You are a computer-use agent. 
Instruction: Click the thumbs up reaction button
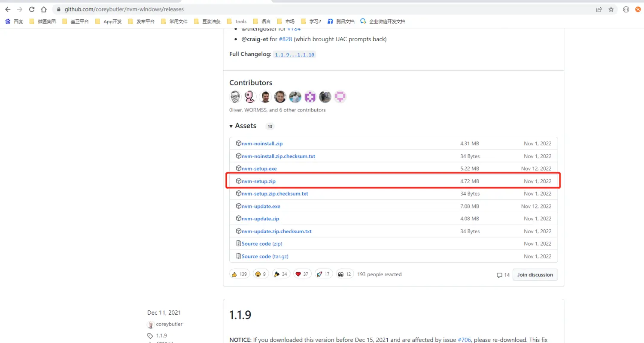tap(240, 274)
